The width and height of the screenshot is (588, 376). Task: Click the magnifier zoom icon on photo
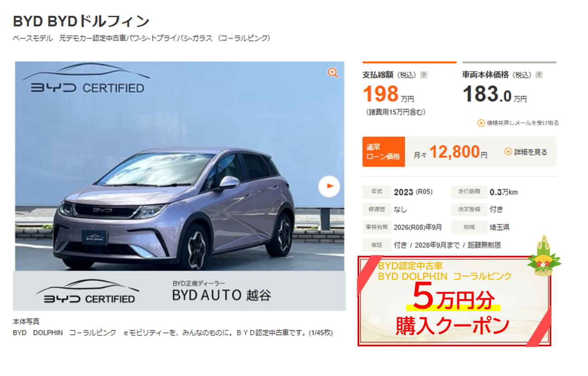[333, 73]
